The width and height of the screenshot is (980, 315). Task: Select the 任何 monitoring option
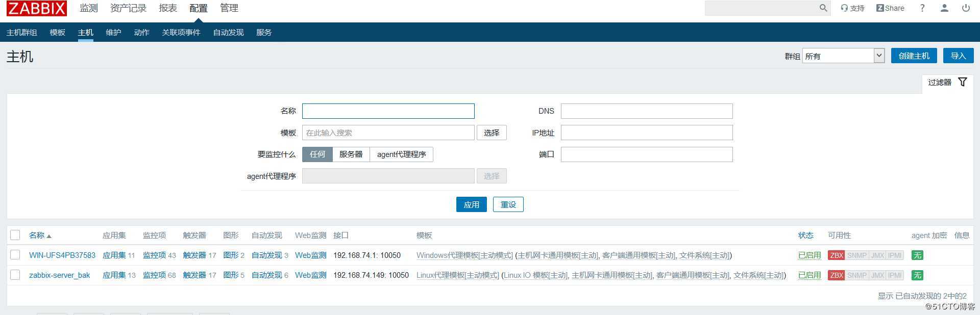317,154
